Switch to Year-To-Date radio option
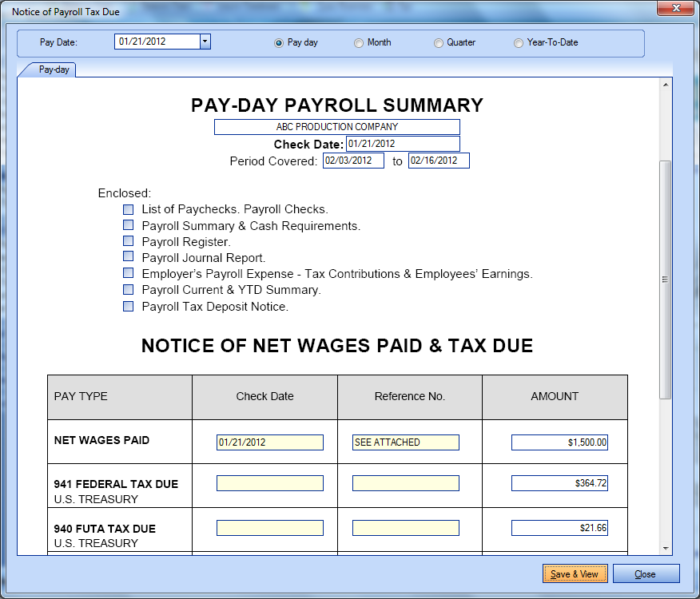The height and width of the screenshot is (599, 700). coord(519,43)
